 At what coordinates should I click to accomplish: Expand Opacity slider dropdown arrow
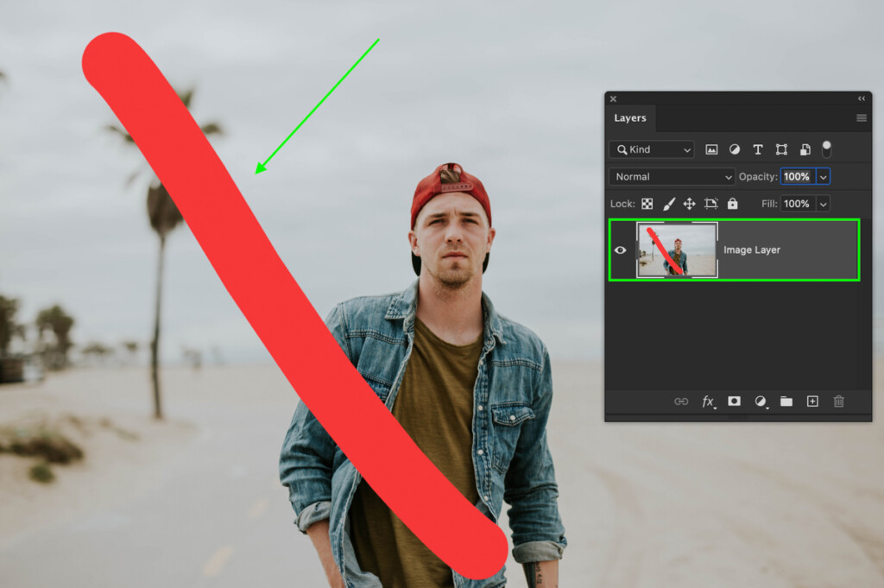point(823,177)
